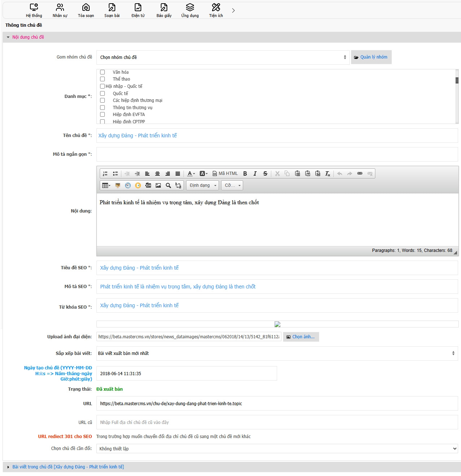Open the Cỡ font size dropdown

[x=232, y=186]
